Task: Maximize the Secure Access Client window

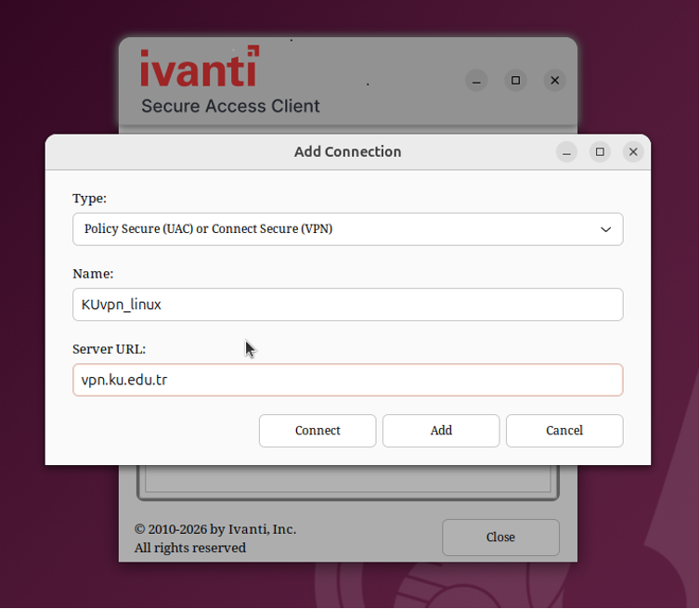Action: pyautogui.click(x=515, y=81)
